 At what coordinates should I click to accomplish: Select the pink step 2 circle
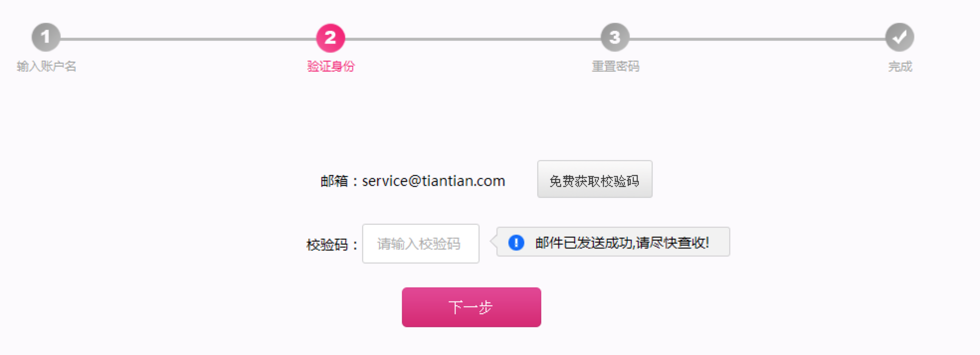pos(330,38)
